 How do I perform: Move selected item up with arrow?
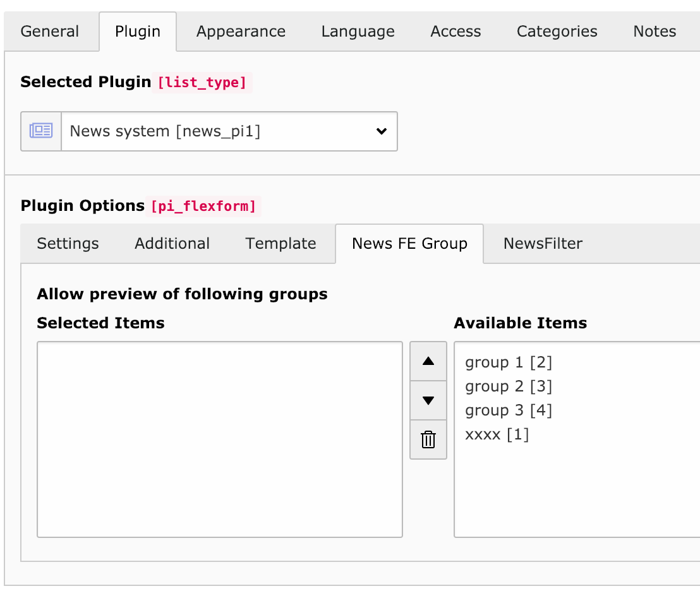click(x=428, y=362)
